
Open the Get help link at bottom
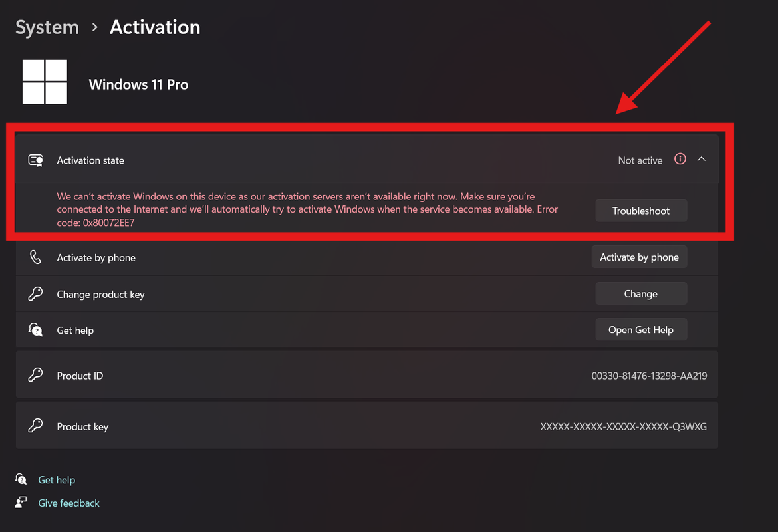pos(57,480)
